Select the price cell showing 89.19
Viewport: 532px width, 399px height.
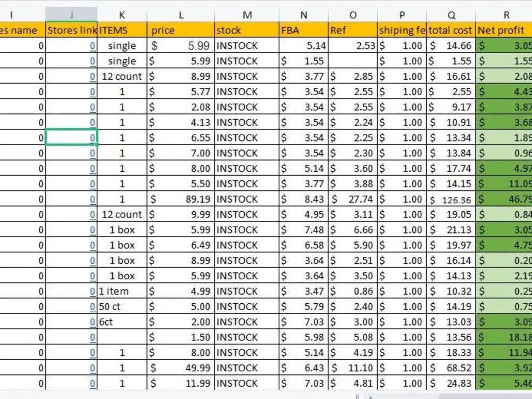tap(181, 199)
